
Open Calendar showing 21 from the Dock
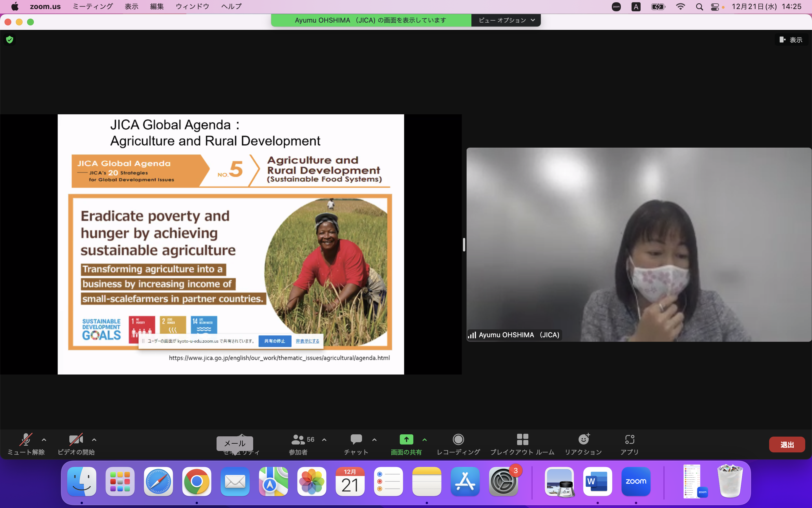(350, 481)
